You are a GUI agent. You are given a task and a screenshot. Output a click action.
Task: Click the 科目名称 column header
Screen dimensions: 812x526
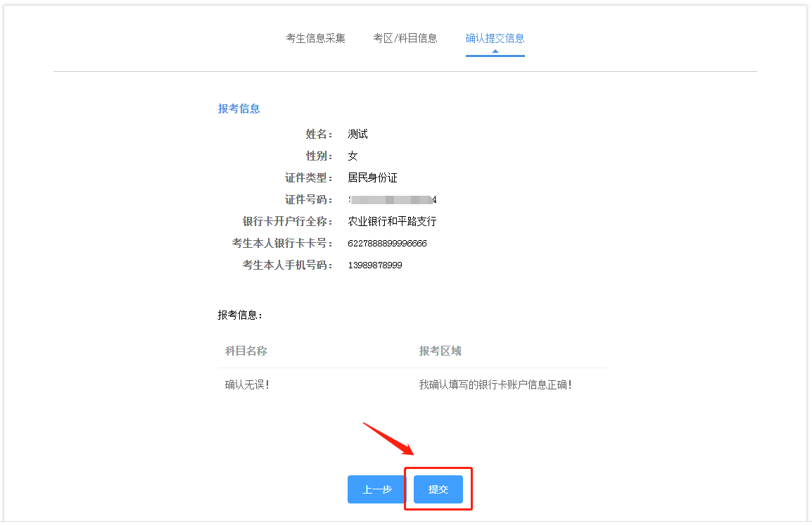(x=246, y=351)
